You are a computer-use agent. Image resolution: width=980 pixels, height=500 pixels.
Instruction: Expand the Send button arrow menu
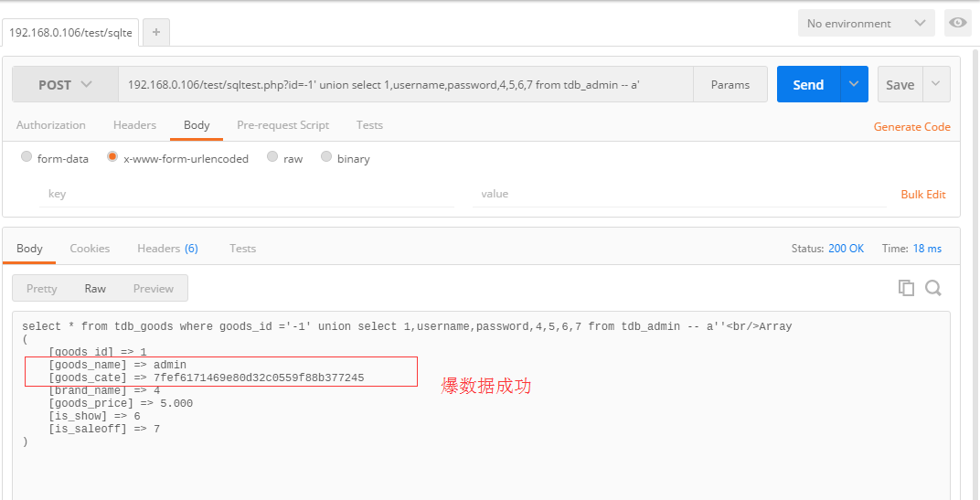pos(854,84)
